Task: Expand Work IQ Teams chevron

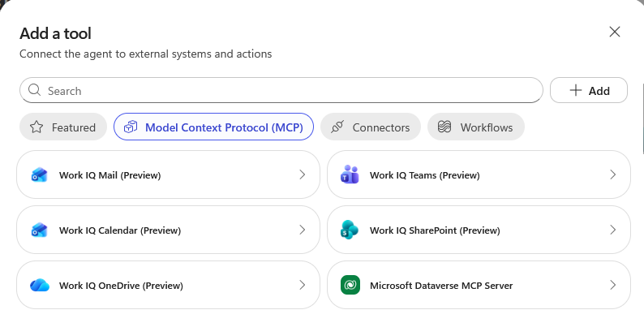Action: pos(613,174)
